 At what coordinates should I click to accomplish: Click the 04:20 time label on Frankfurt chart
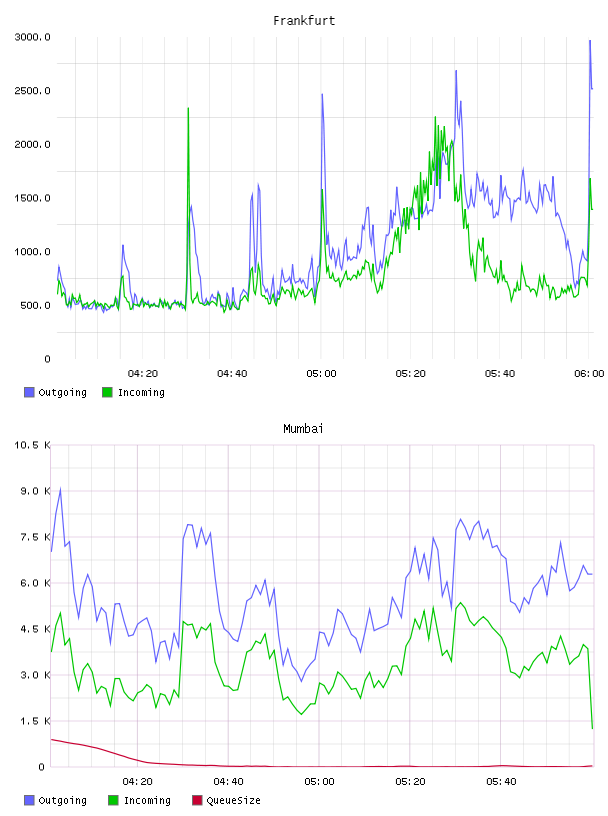tap(143, 374)
